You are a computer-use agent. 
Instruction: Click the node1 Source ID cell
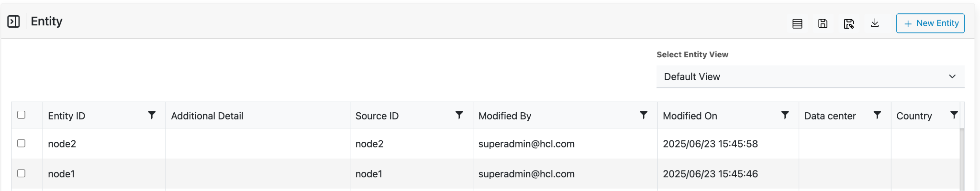point(369,174)
